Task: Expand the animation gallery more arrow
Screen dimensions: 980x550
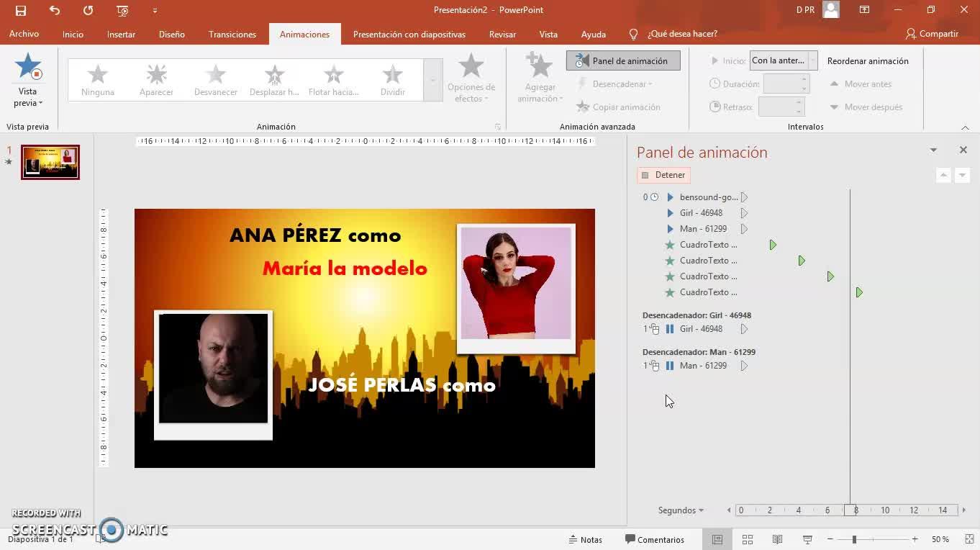Action: pos(432,80)
